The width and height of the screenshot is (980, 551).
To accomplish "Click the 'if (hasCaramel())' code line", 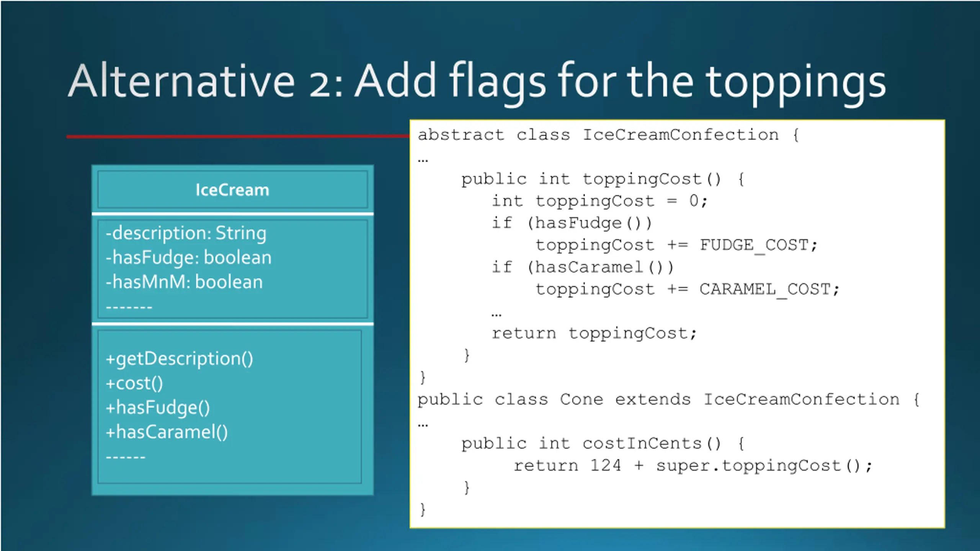I will tap(583, 268).
